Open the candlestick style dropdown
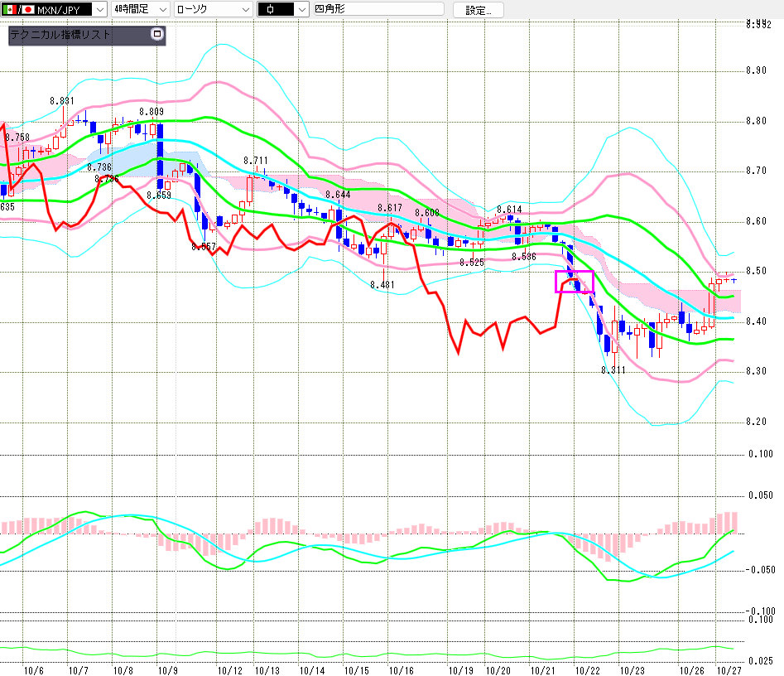 282,9
